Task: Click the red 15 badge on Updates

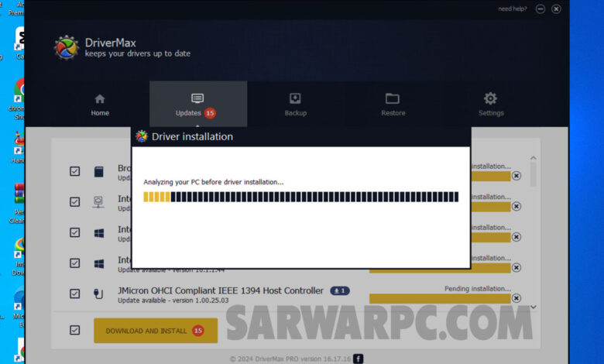Action: [x=210, y=113]
